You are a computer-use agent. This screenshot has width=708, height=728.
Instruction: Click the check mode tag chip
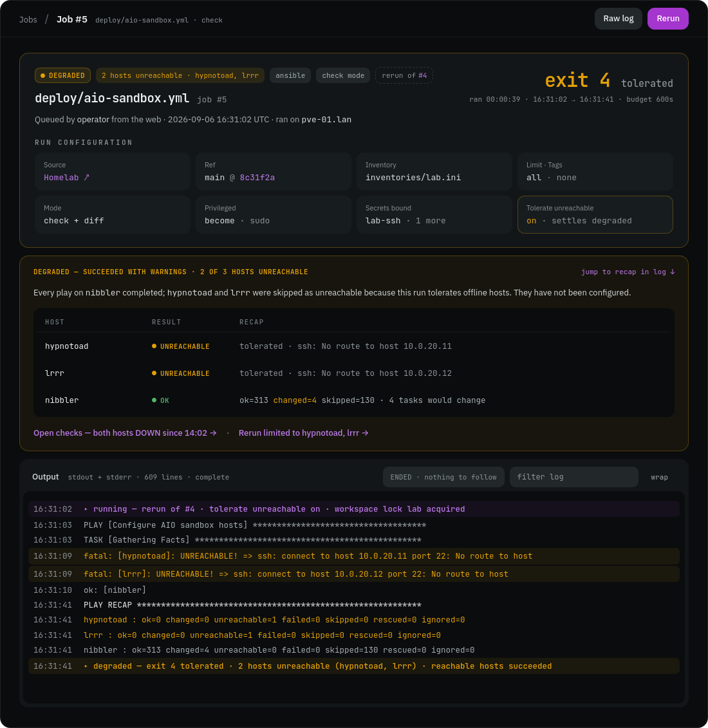[343, 75]
